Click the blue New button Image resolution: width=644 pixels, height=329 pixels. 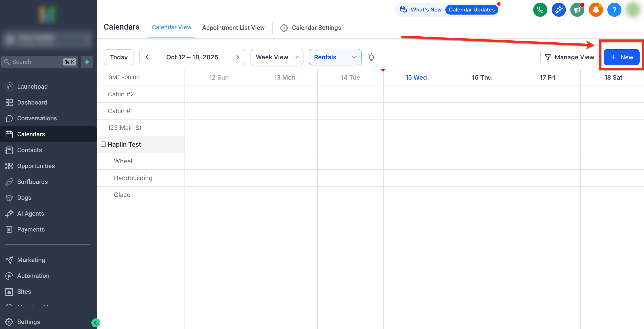[621, 57]
